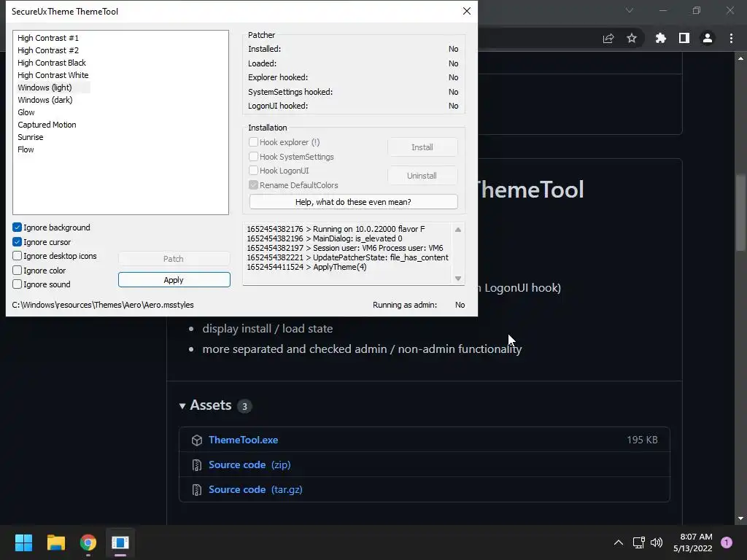Click Help, what do these even mean?
This screenshot has width=747, height=560.
click(354, 202)
